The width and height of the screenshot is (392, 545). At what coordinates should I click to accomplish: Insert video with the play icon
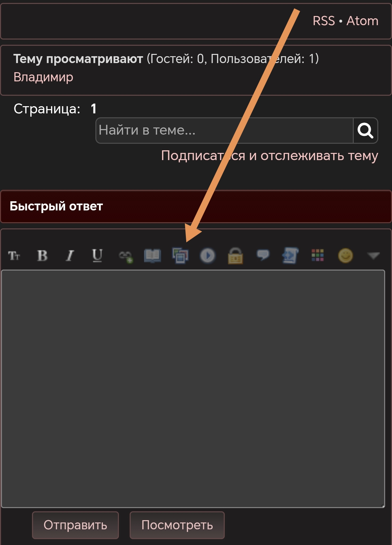(x=208, y=256)
